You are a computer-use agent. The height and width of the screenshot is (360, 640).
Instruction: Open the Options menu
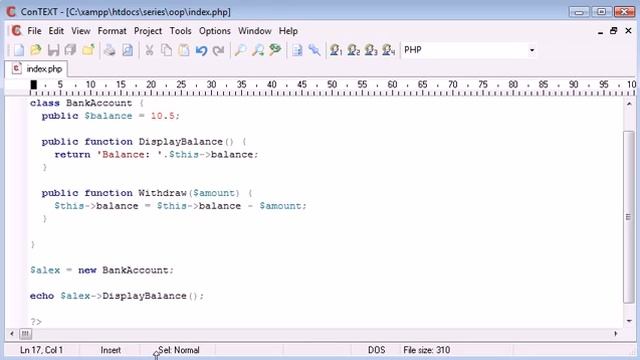point(215,31)
